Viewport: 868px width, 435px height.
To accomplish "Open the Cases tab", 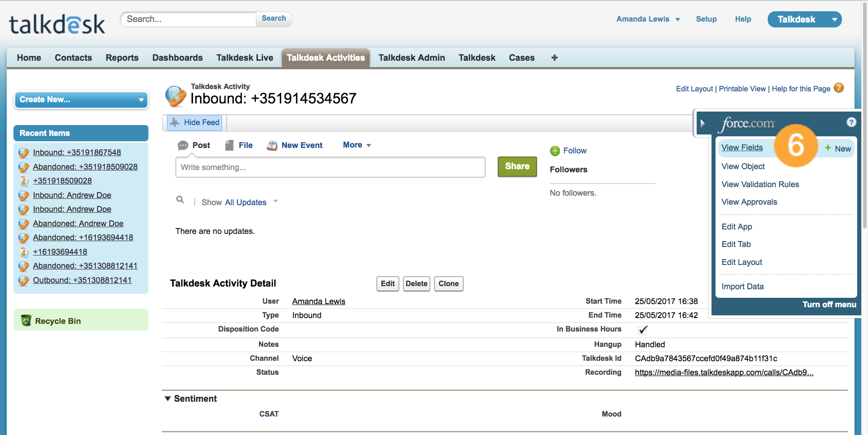I will click(522, 58).
